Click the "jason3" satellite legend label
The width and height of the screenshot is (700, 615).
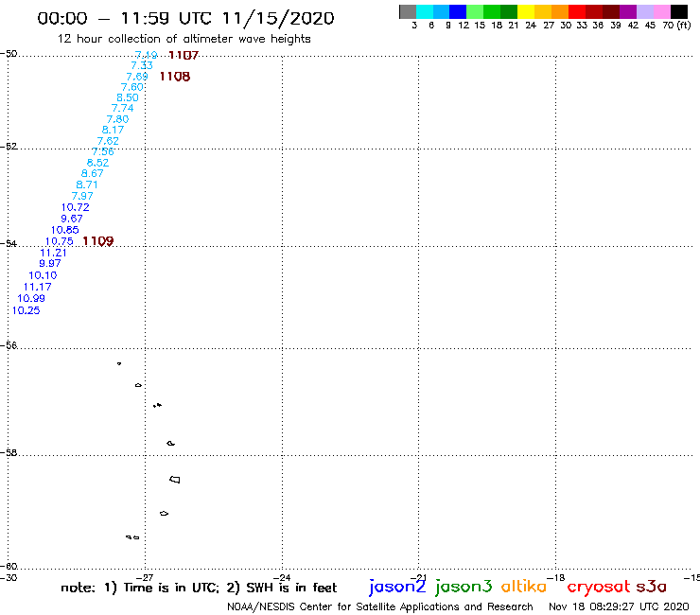point(464,587)
